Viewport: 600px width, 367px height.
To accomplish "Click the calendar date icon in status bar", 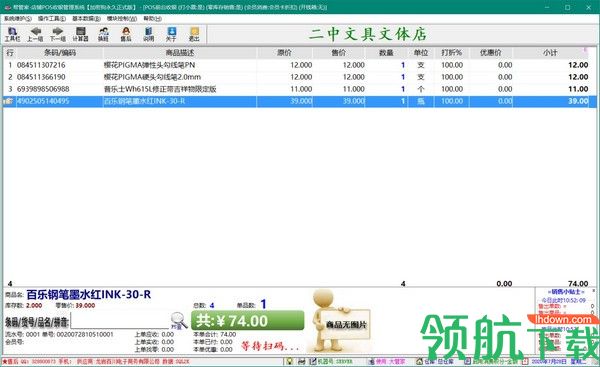I will pos(525,361).
